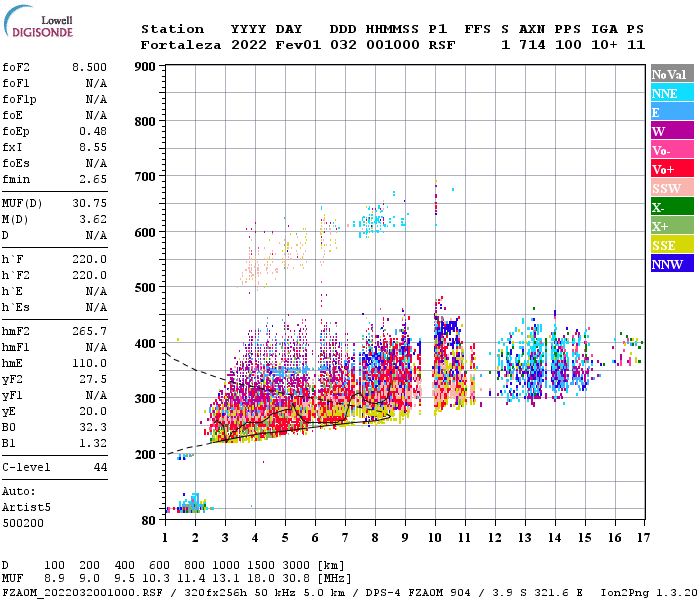
Task: Click the fmin value 2.65
Action: point(93,179)
